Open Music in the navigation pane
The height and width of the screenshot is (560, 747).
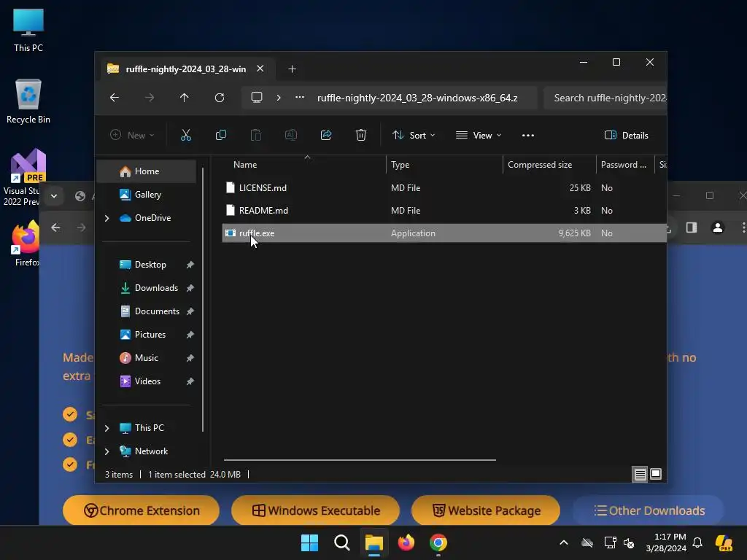click(x=146, y=358)
